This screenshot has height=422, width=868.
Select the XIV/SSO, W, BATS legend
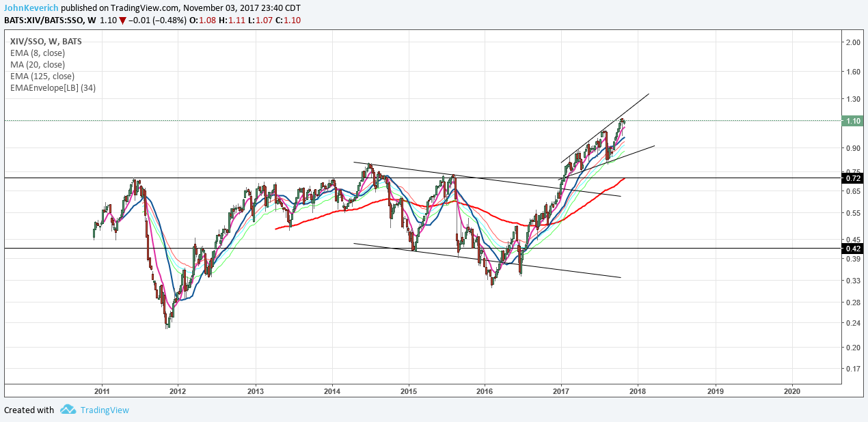coord(46,42)
